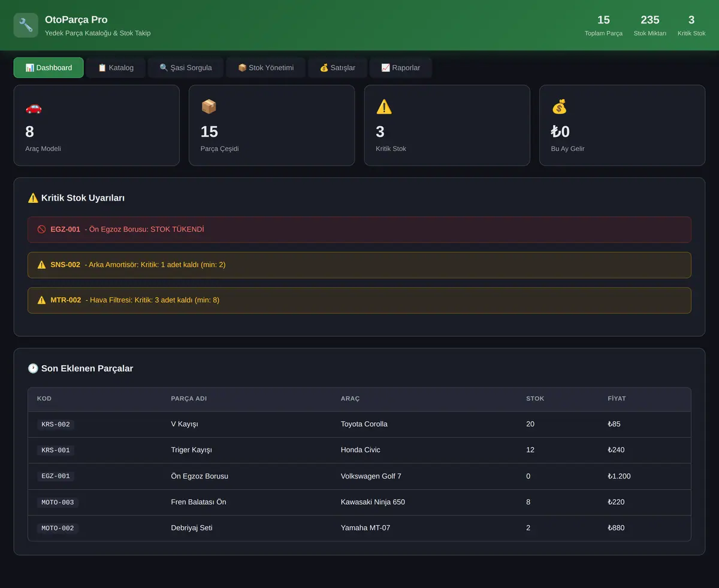Click warning icon beside Kritik Stok Uyarıları heading
719x588 pixels.
(x=33, y=198)
